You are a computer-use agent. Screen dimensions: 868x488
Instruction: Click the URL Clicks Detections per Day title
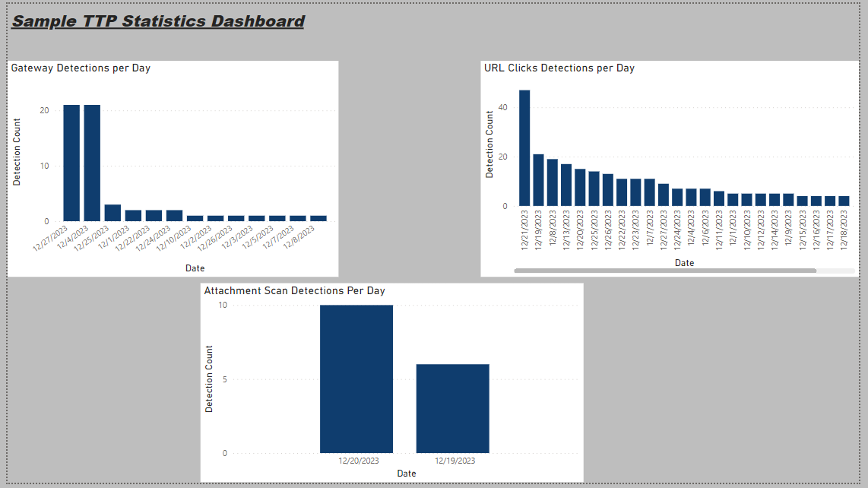[559, 68]
